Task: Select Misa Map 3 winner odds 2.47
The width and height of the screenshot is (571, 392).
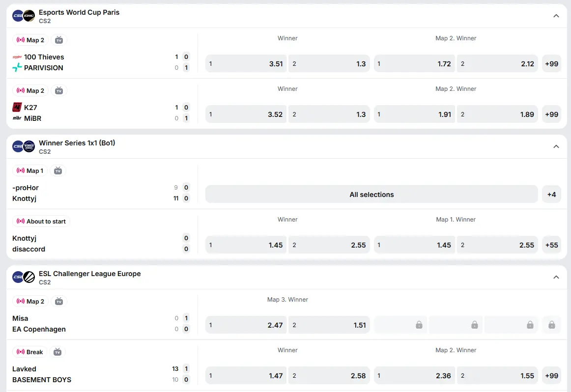Action: [x=246, y=325]
